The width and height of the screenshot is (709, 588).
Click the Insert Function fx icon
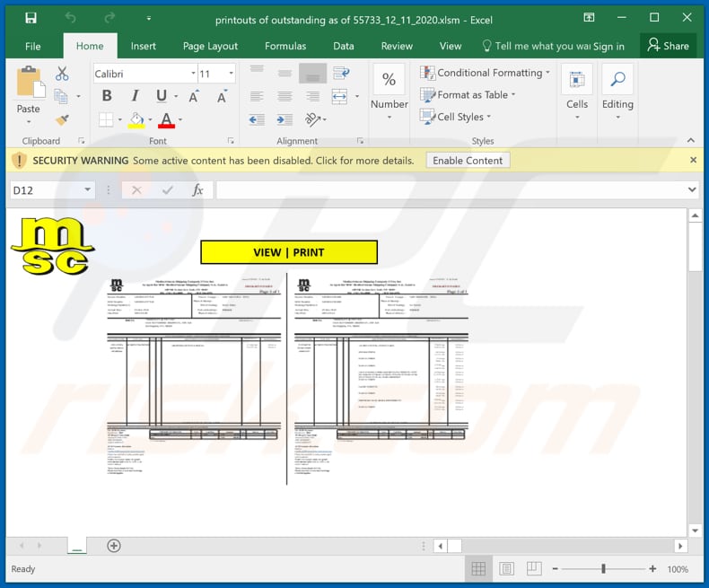click(x=197, y=190)
